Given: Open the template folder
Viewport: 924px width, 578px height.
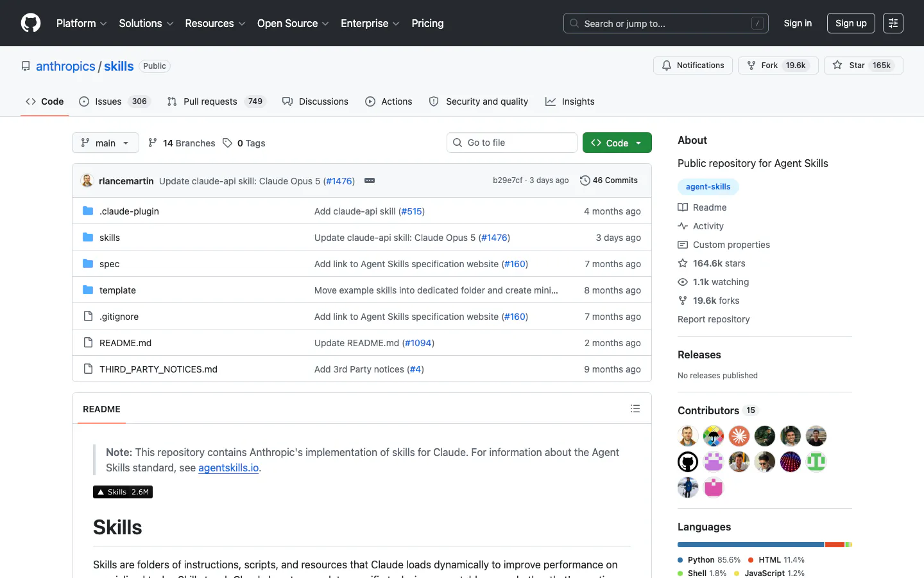Looking at the screenshot, I should point(117,290).
